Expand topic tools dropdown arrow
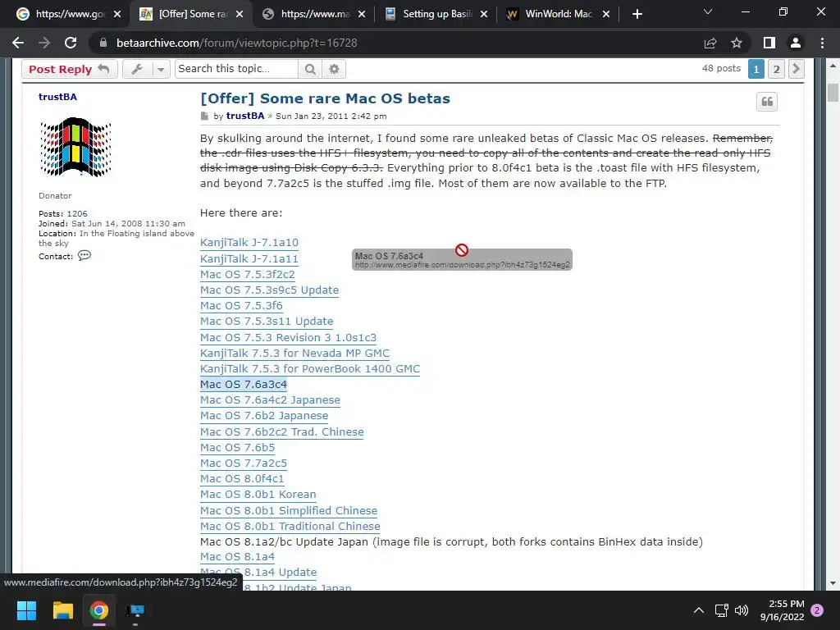Screen dimensions: 840x630 pyautogui.click(x=162, y=69)
